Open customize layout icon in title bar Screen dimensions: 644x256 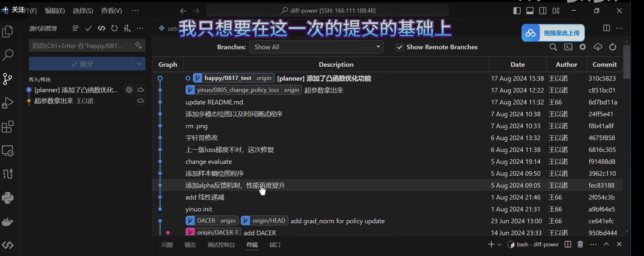click(x=556, y=11)
